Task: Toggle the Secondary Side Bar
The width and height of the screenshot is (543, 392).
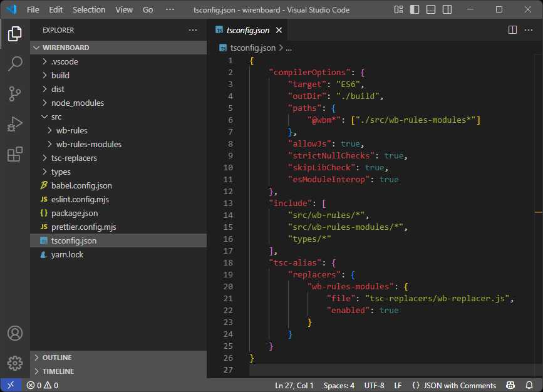Action: 446,9
